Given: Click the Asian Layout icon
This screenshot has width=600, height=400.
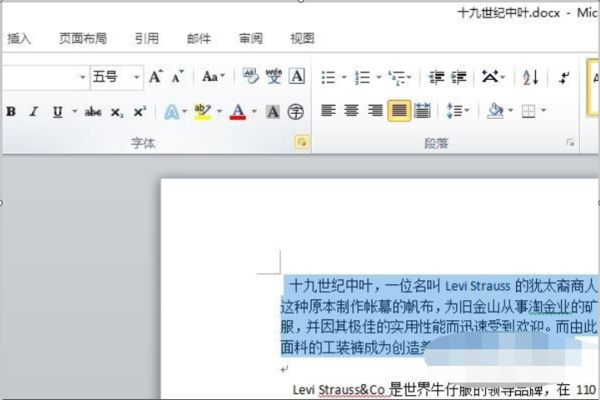Looking at the screenshot, I should [x=493, y=77].
